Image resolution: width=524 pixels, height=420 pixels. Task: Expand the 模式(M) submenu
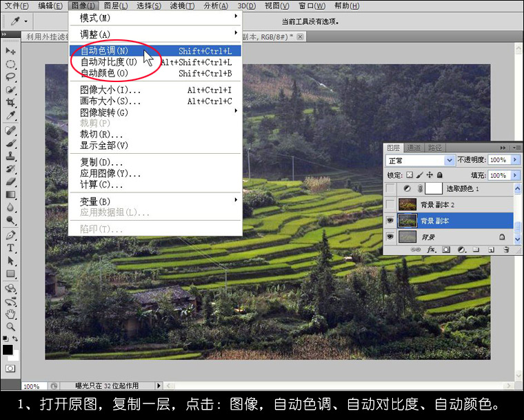[155, 18]
